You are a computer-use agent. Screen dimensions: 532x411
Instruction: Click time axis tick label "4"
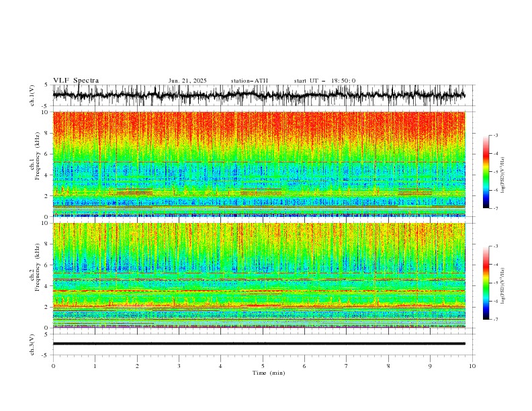pyautogui.click(x=220, y=366)
